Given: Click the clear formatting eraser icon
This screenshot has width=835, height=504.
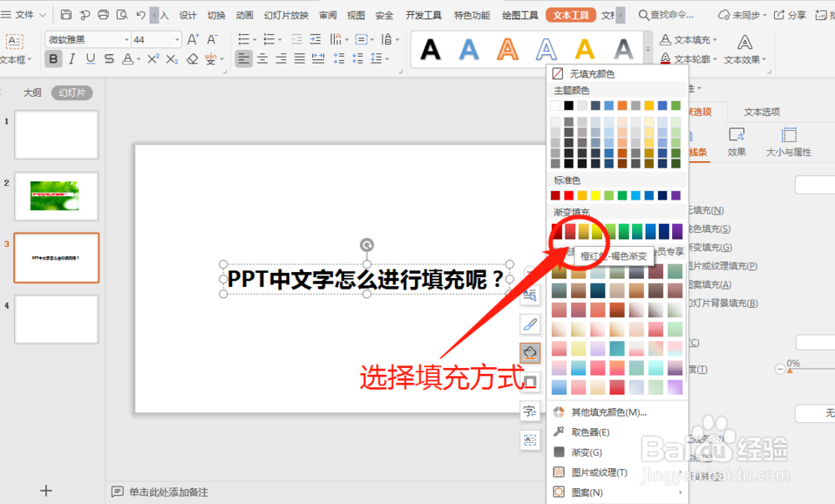Looking at the screenshot, I should coord(192,59).
